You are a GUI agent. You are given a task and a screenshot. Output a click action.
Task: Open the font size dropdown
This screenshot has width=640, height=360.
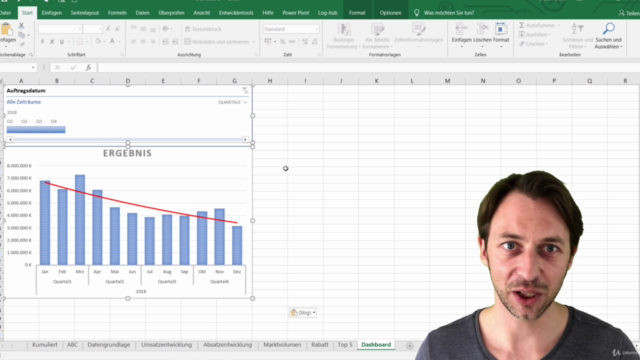100,29
